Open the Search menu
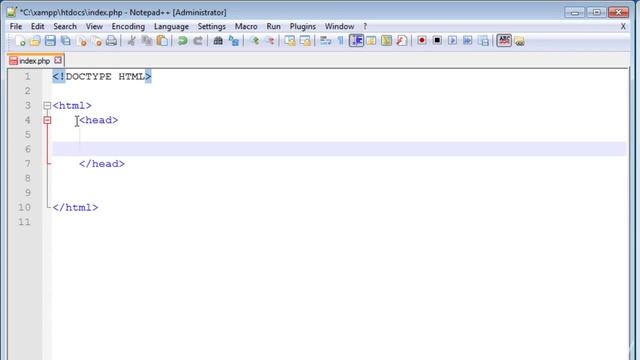640x360 pixels. 65,27
